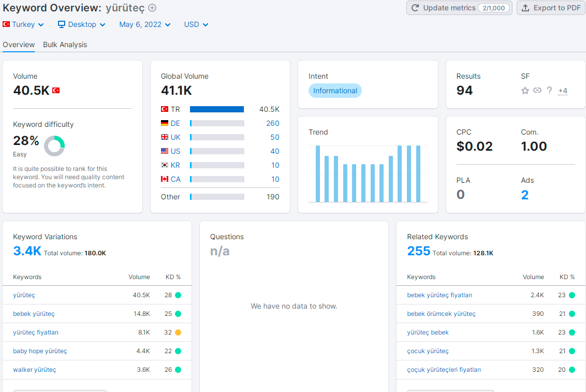Click the refresh icon in Update metrics
586x392 pixels.
click(x=415, y=8)
